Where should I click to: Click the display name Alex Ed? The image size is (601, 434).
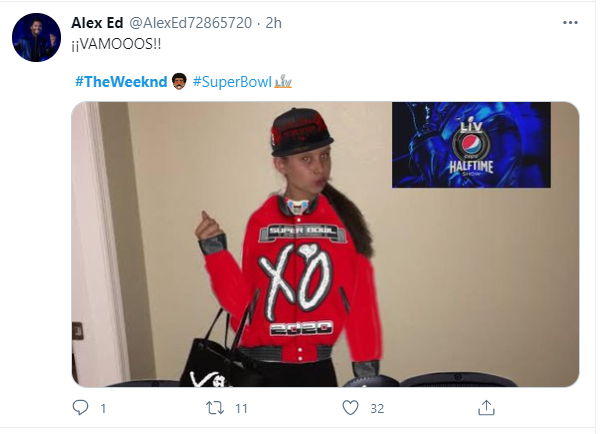coord(97,23)
